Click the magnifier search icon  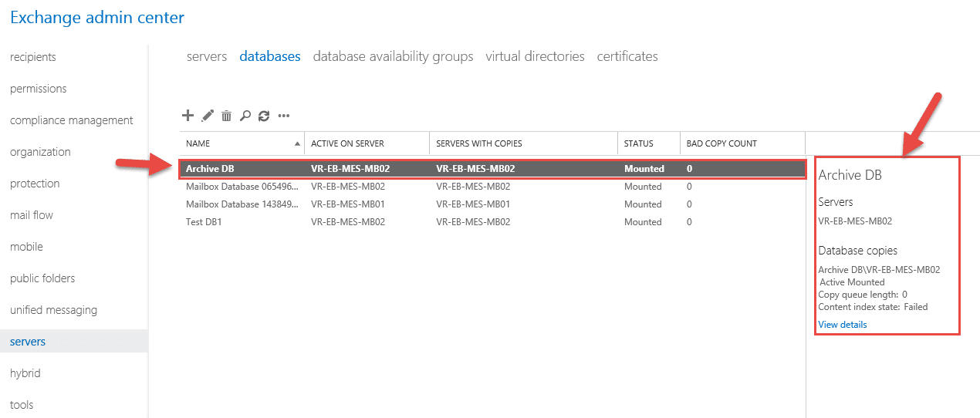[x=245, y=116]
